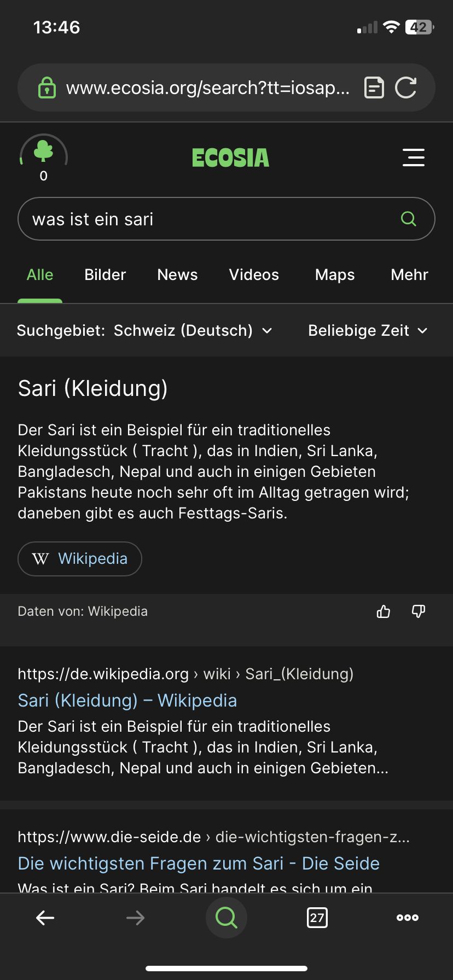The height and width of the screenshot is (980, 453).
Task: Open Die wichtigsten Fragen zum Sari link
Action: coord(199,864)
